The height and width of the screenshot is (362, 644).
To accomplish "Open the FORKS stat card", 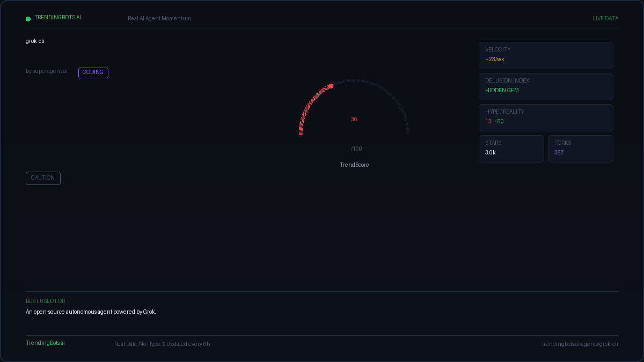I will click(581, 149).
